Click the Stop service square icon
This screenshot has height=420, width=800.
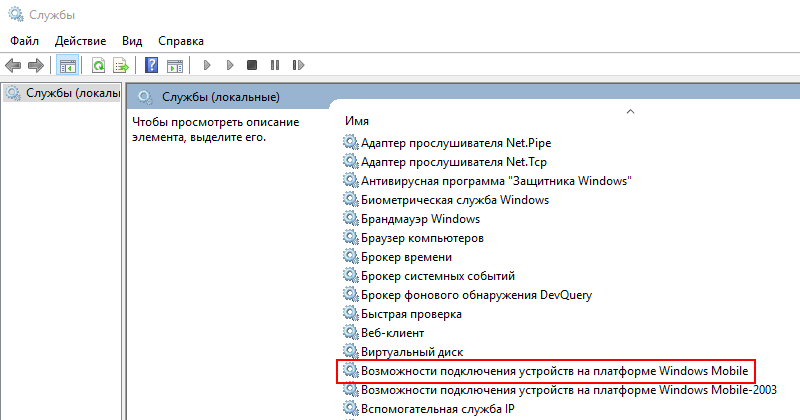tap(252, 65)
